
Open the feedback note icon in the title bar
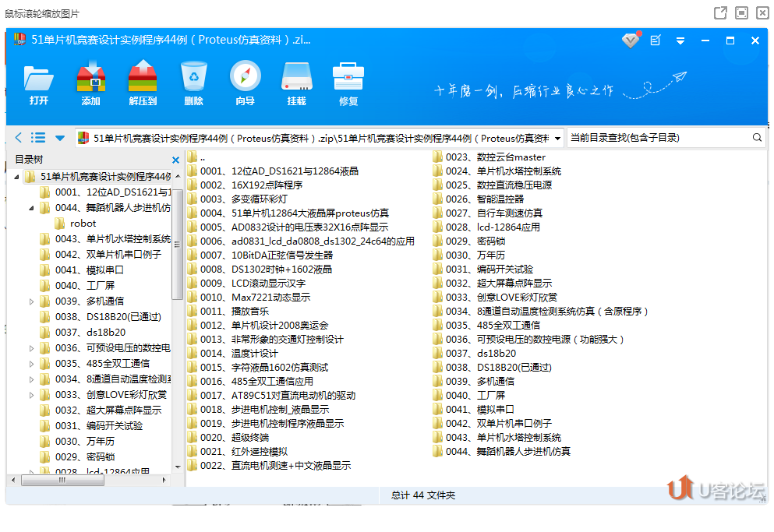click(656, 41)
